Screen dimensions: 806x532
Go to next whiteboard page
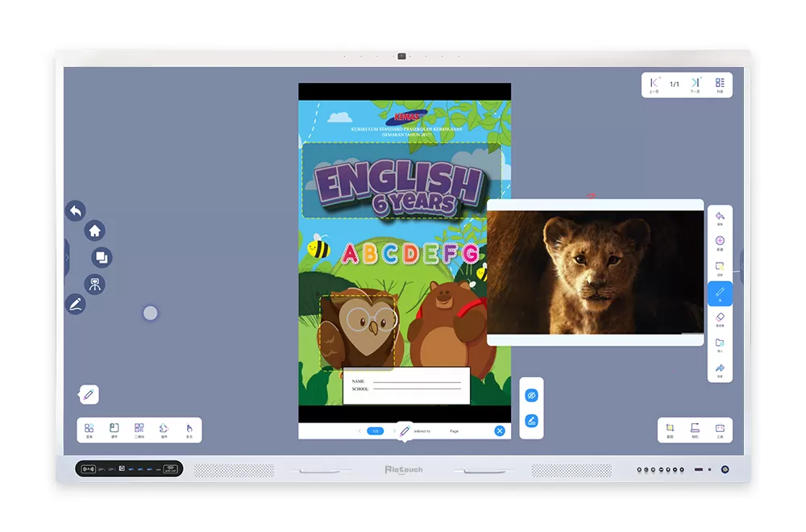[696, 85]
